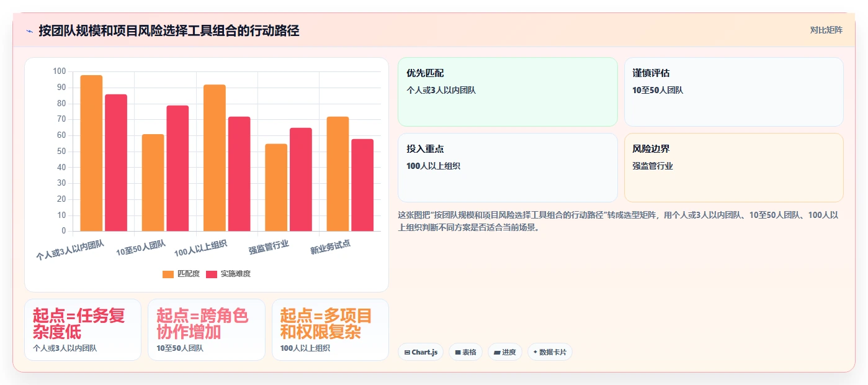This screenshot has height=385, width=868.
Task: Click the 50 value on the y-axis
Action: 61,152
